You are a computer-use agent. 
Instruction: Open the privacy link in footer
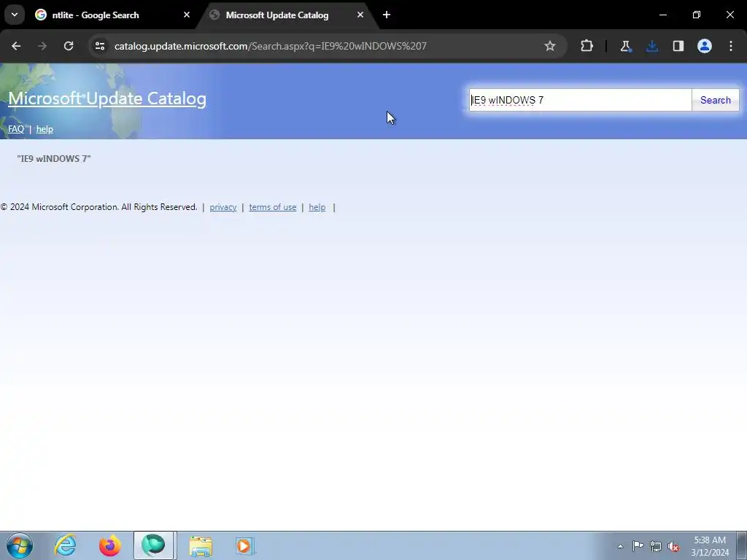click(x=223, y=207)
